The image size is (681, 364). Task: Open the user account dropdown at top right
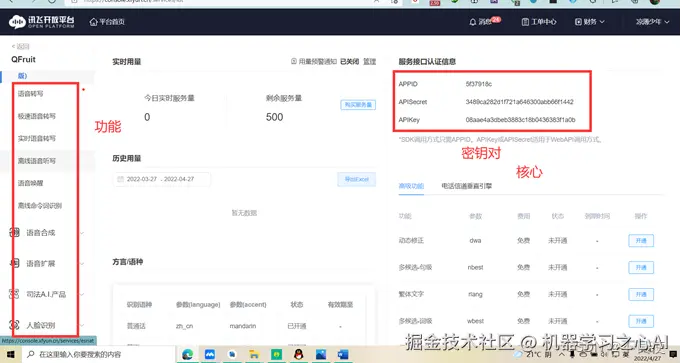(x=652, y=22)
